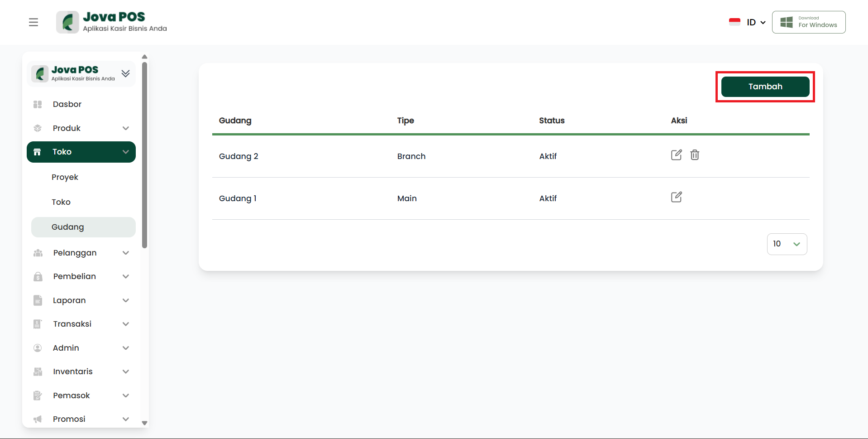Select the Gudang submenu item
This screenshot has height=439, width=868.
point(68,227)
